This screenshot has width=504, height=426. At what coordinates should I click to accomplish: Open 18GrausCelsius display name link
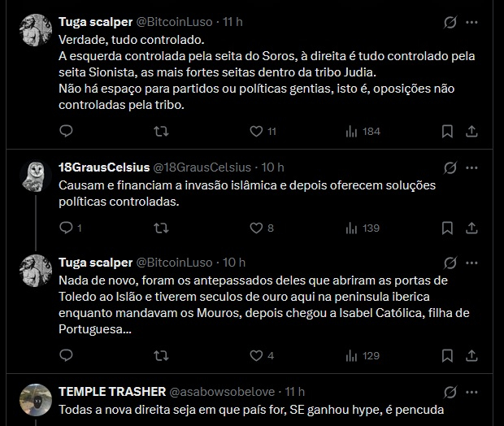(104, 167)
